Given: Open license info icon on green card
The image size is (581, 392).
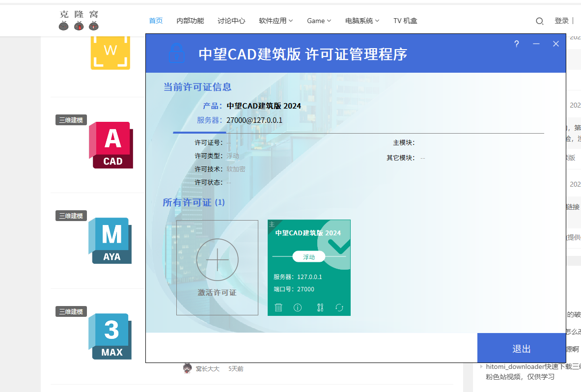Looking at the screenshot, I should 298,308.
